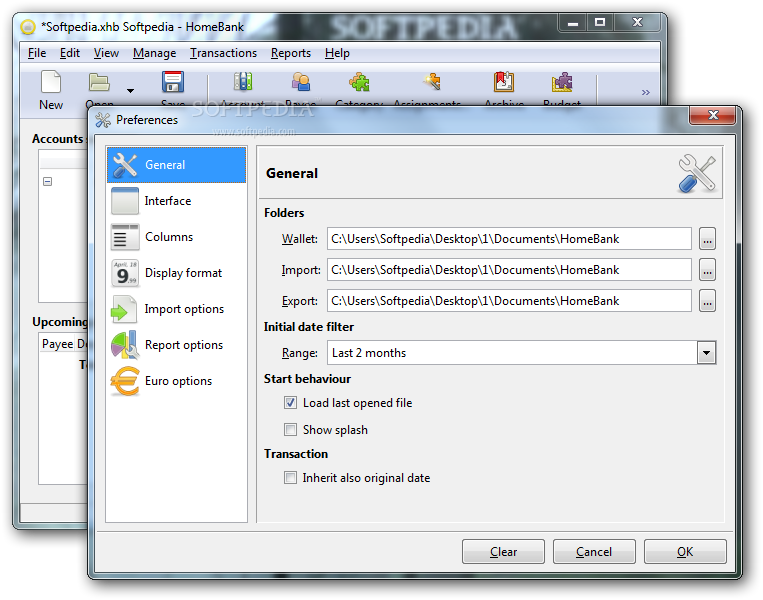Expand the Open button dropdown arrow
The width and height of the screenshot is (763, 600).
click(130, 91)
